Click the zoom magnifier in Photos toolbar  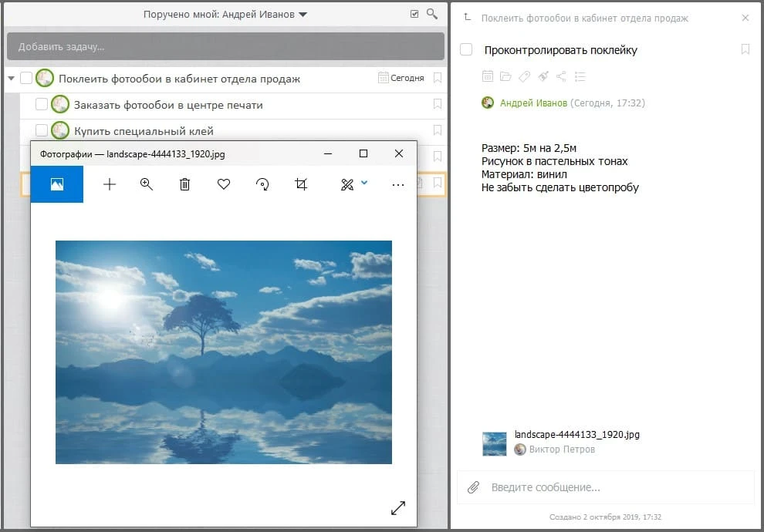click(147, 184)
